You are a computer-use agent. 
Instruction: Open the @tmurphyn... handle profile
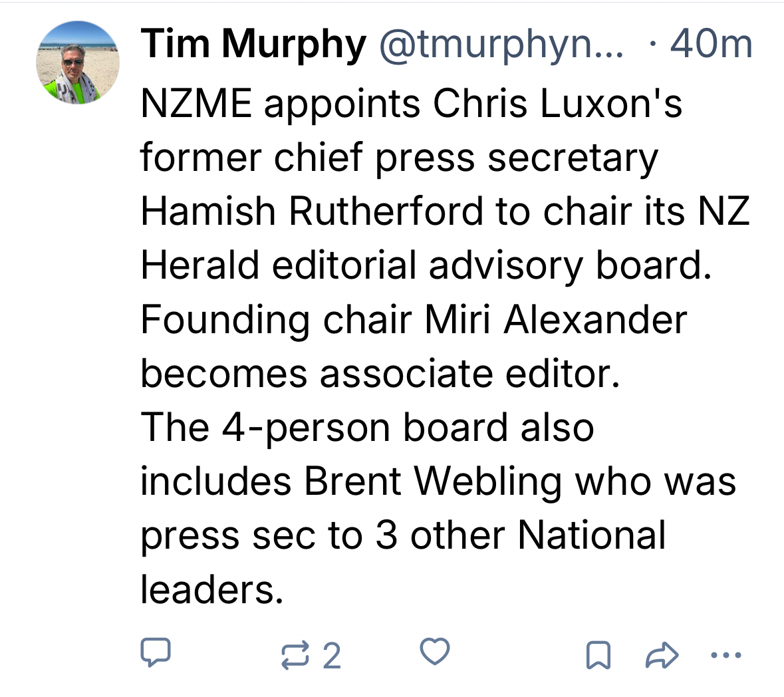coord(501,44)
